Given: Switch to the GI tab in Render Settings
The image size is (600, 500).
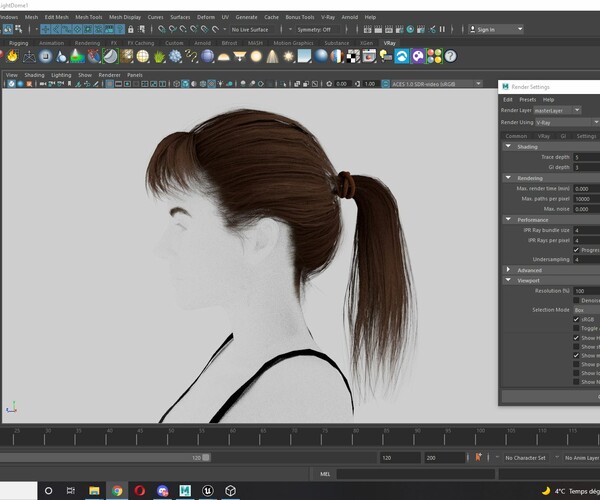Looking at the screenshot, I should pos(563,136).
